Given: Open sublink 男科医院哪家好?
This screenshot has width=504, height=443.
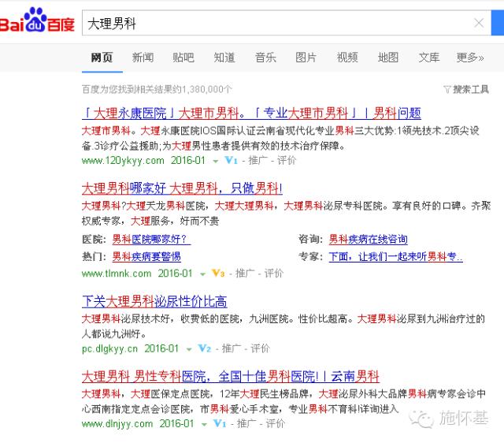Looking at the screenshot, I should pyautogui.click(x=151, y=239).
